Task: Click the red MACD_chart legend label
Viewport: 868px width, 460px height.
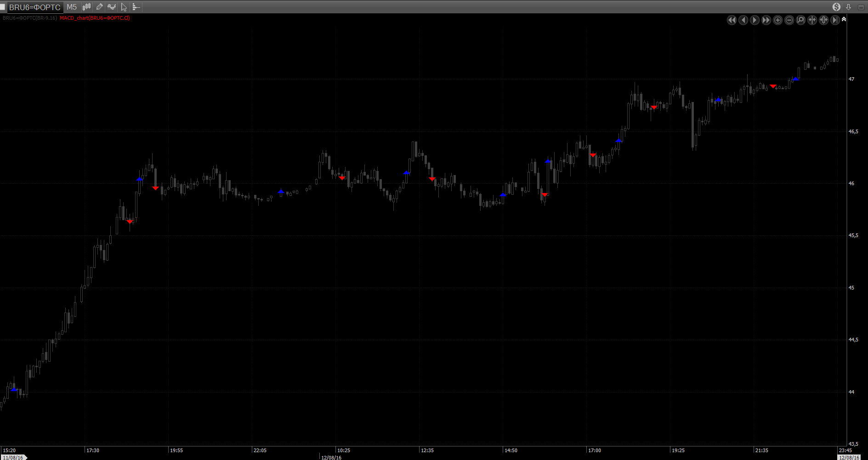Action: click(95, 18)
